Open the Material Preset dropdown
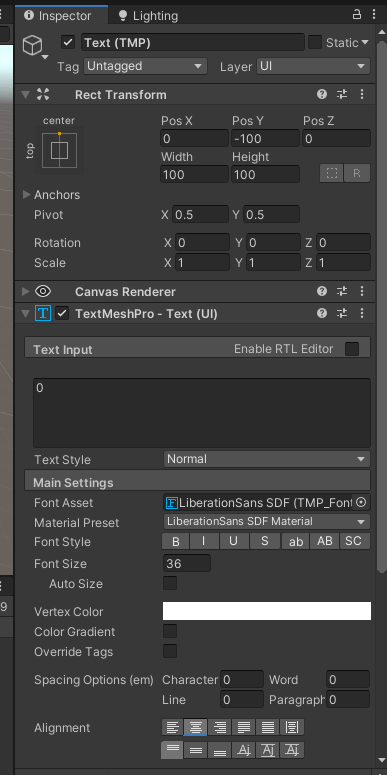The image size is (387, 775). 266,521
